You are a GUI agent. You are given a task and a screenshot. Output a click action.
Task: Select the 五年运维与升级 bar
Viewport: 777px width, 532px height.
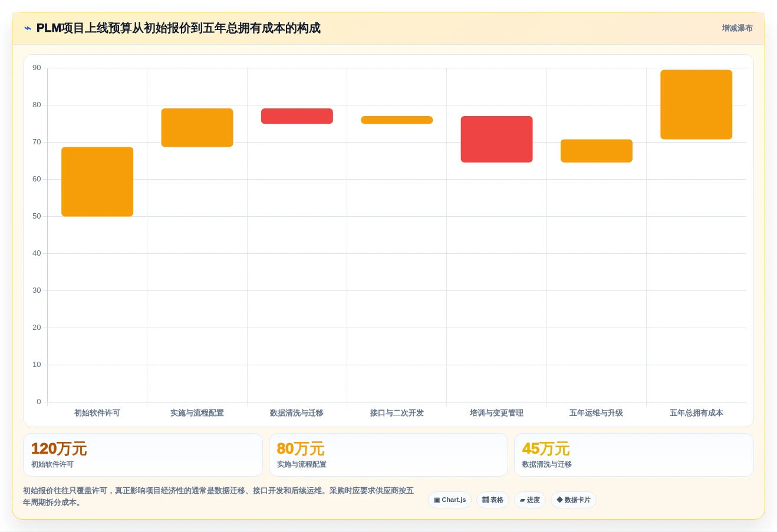[597, 151]
